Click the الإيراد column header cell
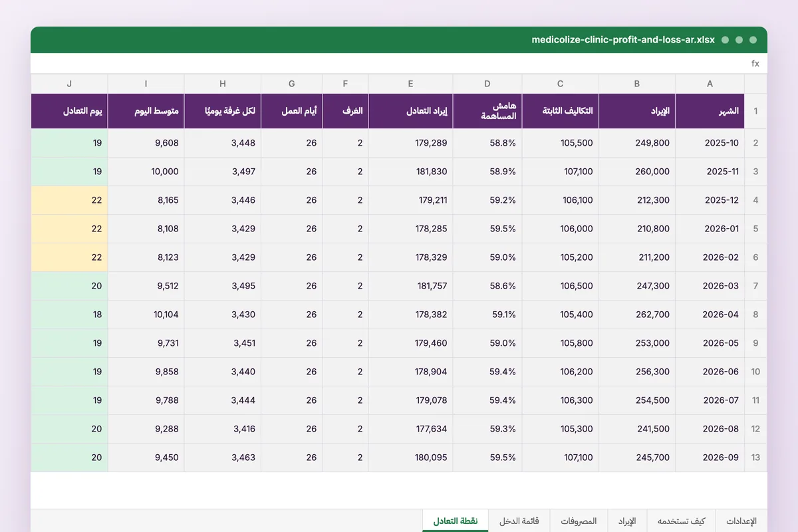The height and width of the screenshot is (532, 798). pyautogui.click(x=637, y=111)
